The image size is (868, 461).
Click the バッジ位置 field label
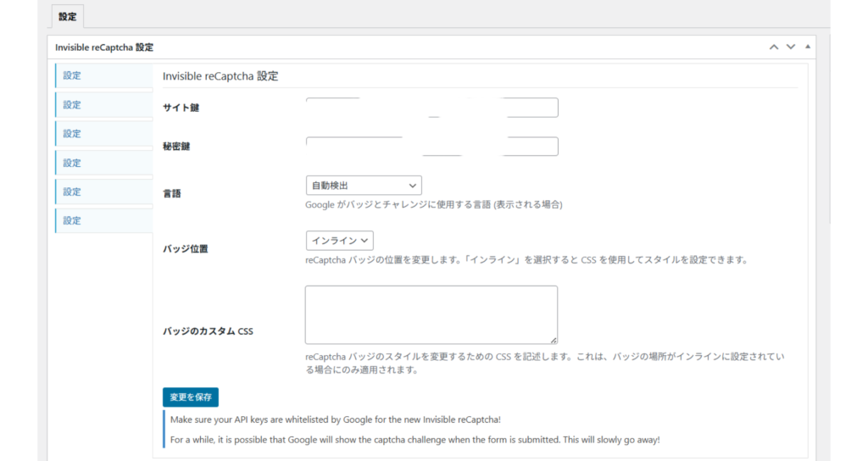(x=186, y=249)
